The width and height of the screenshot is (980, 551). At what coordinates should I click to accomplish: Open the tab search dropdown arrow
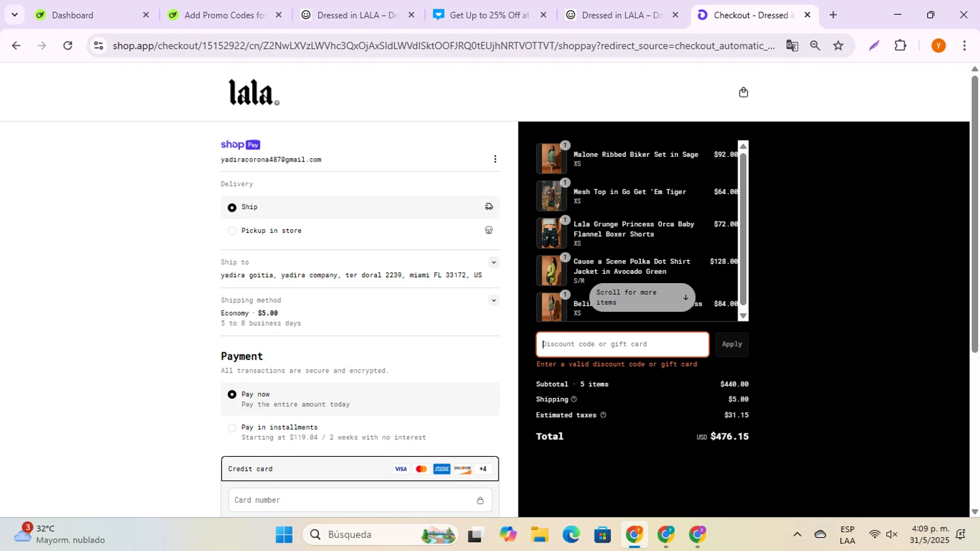click(14, 15)
